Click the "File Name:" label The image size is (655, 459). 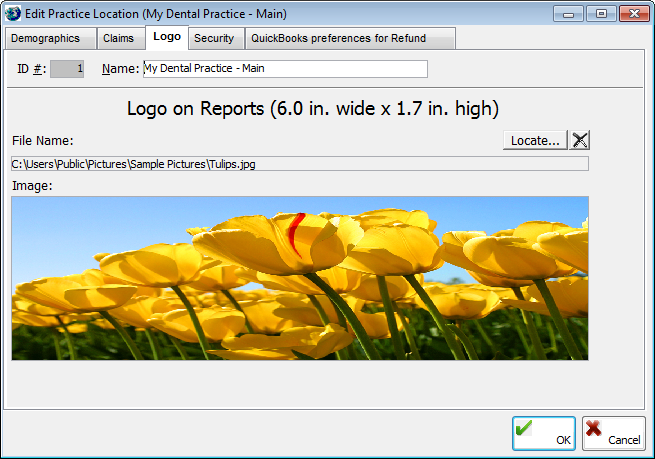click(43, 141)
